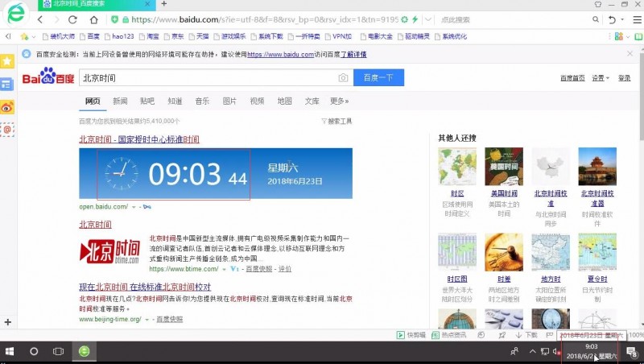The image size is (644, 364).
Task: Click the rocket accelerator icon in the status bar
Action: pyautogui.click(x=502, y=335)
